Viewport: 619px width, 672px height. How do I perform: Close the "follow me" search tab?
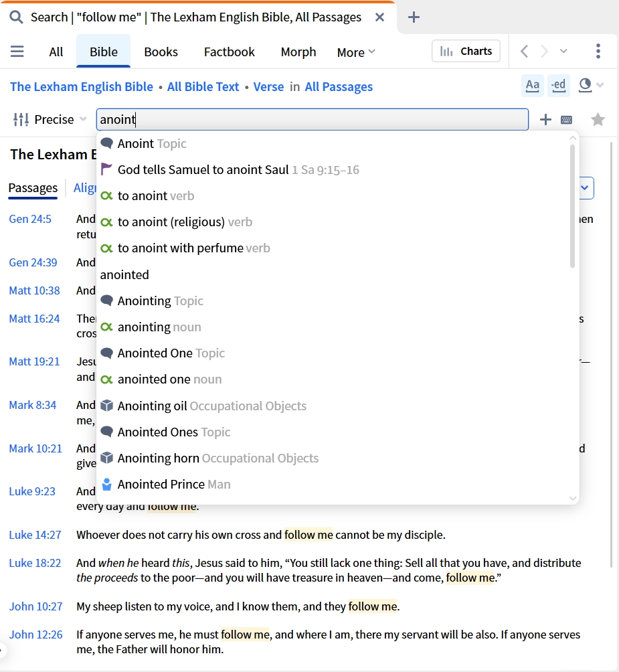click(x=379, y=17)
